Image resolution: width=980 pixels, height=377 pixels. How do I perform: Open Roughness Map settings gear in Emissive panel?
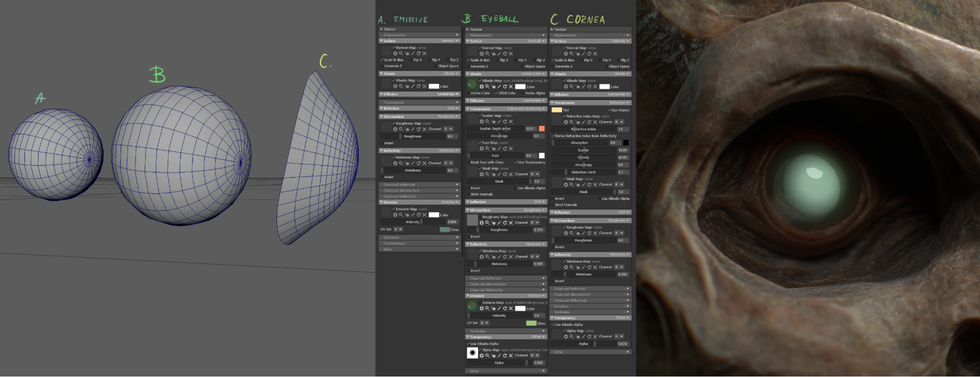395,129
